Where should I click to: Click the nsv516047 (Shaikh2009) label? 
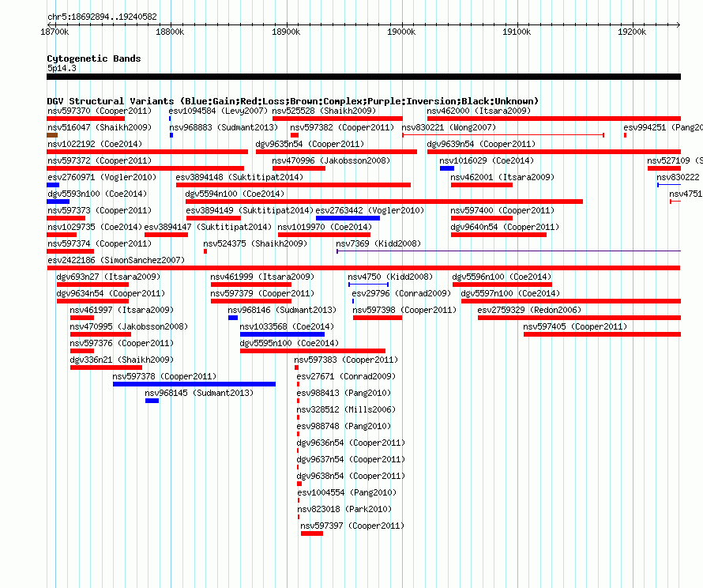pyautogui.click(x=100, y=127)
